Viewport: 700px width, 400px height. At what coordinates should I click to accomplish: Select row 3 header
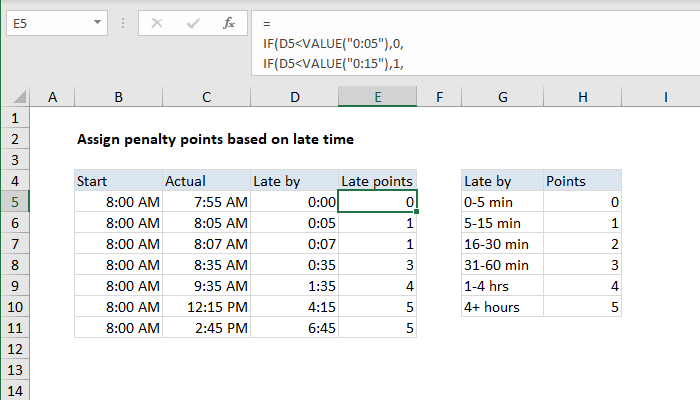coord(15,160)
